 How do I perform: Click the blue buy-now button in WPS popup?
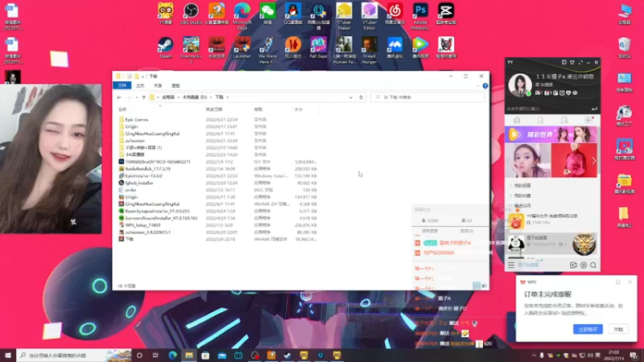point(588,329)
